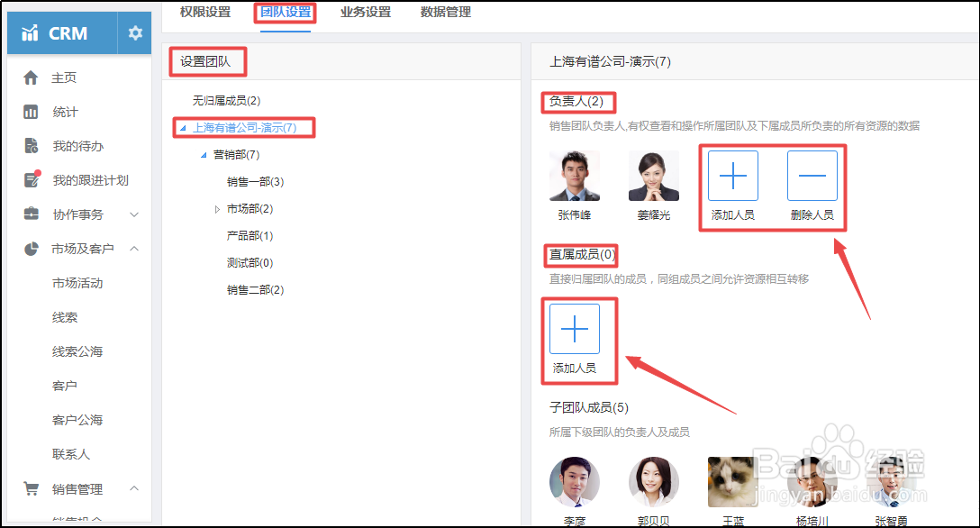Open 线索 in the sidebar
This screenshot has width=980, height=528.
pos(65,317)
